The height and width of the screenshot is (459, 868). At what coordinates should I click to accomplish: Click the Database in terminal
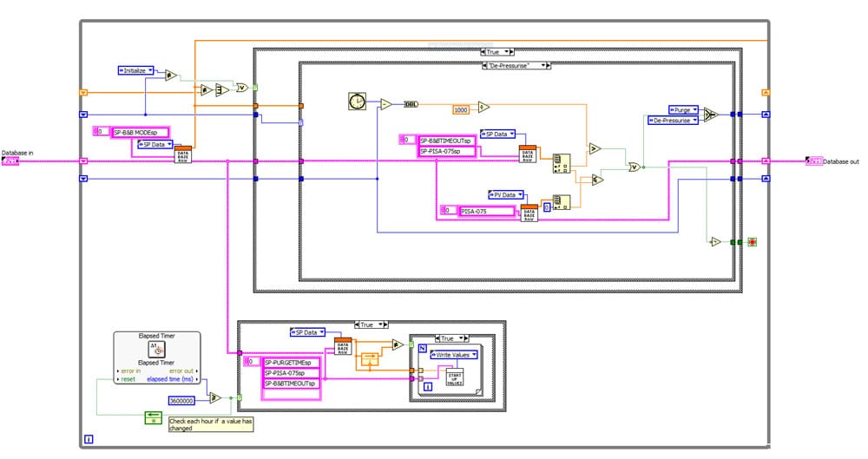point(10,161)
